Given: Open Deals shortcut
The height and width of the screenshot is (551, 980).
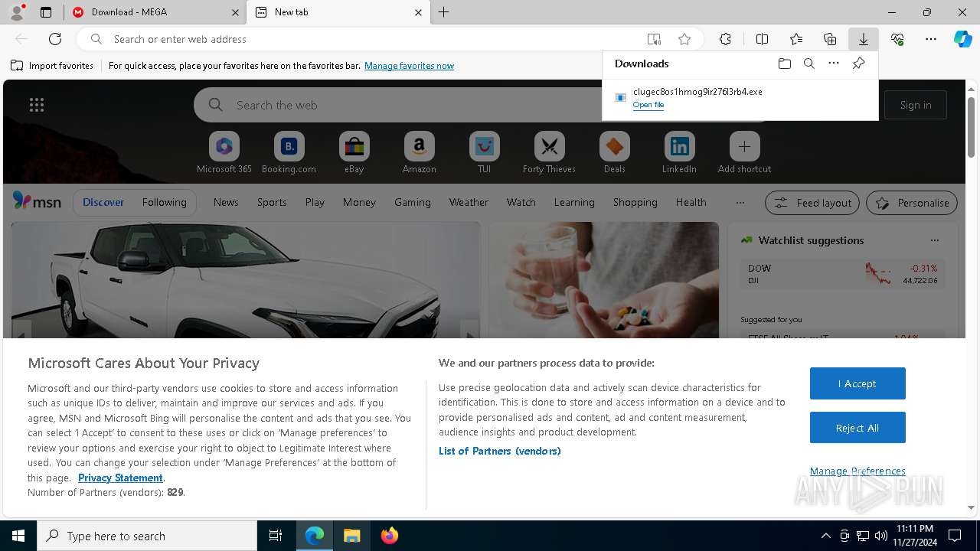Looking at the screenshot, I should (614, 153).
